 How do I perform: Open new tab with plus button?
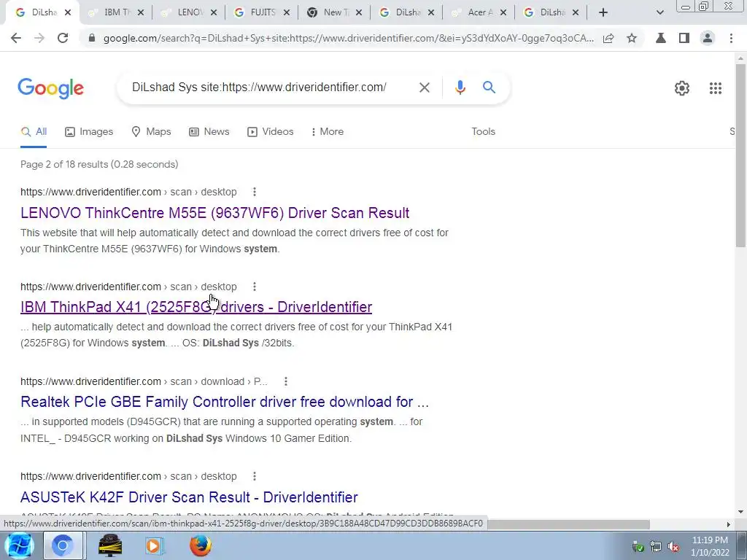[x=603, y=13]
